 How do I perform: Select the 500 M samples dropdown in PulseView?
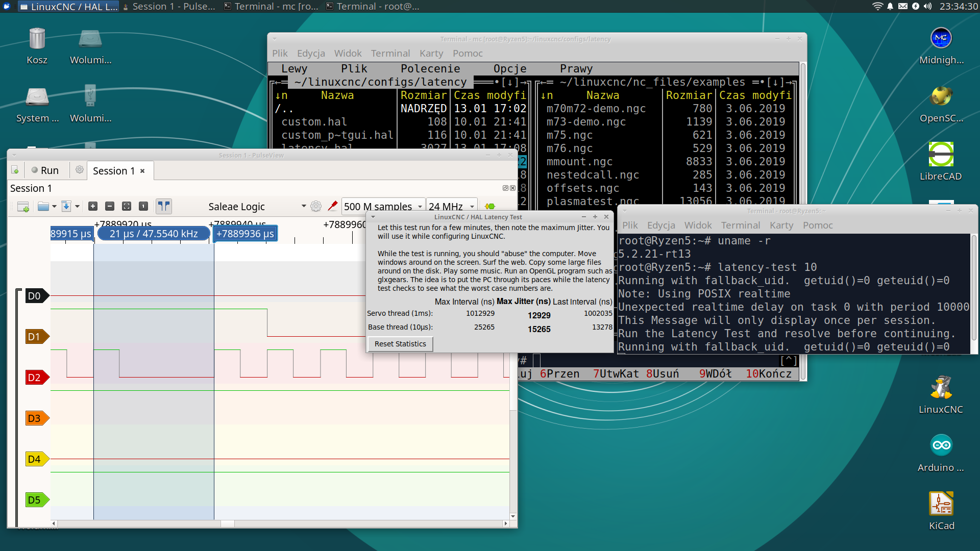point(381,207)
